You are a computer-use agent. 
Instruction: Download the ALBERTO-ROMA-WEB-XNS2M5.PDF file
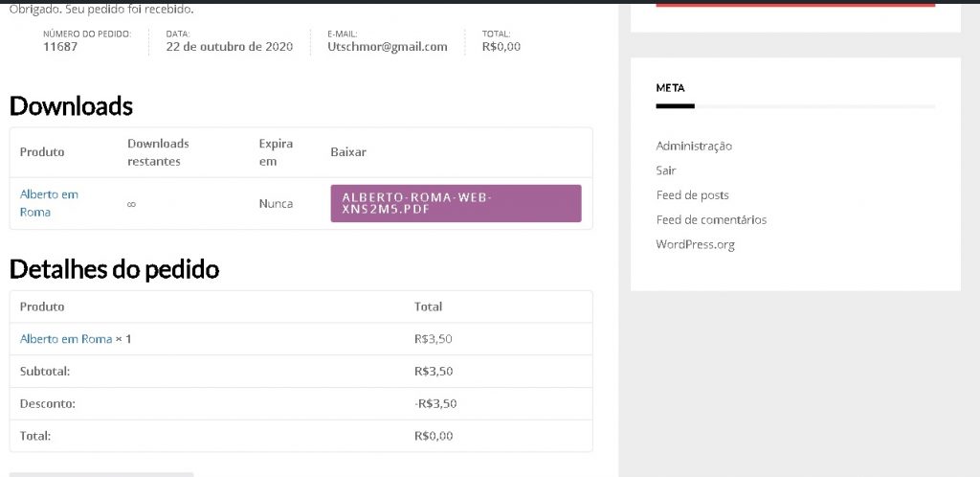click(456, 203)
